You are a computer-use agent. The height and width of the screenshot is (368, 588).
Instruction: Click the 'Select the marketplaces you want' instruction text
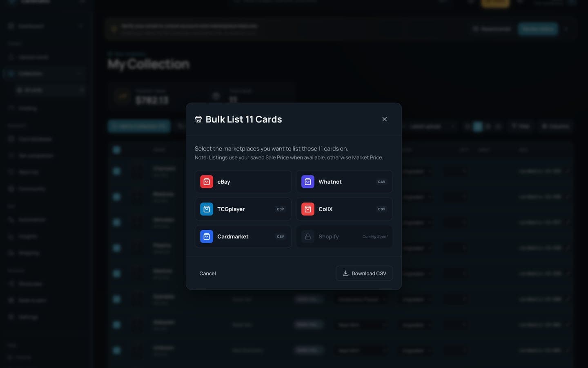(x=272, y=148)
